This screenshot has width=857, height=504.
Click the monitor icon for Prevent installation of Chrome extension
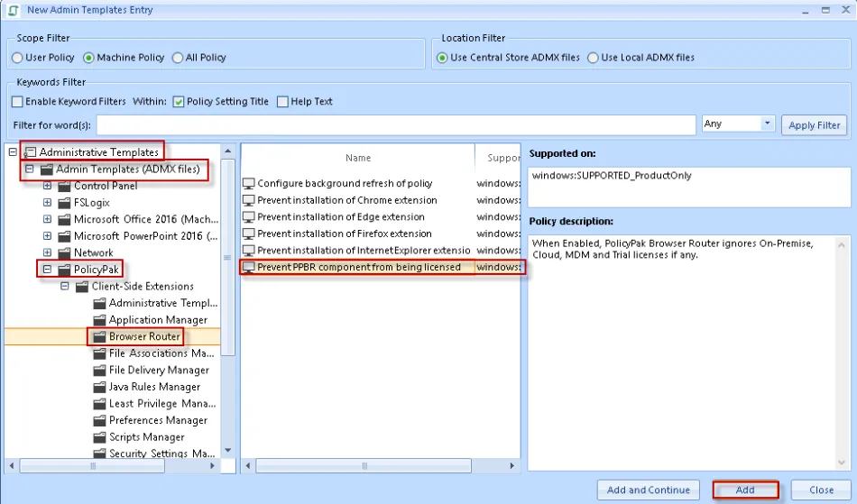click(x=249, y=200)
